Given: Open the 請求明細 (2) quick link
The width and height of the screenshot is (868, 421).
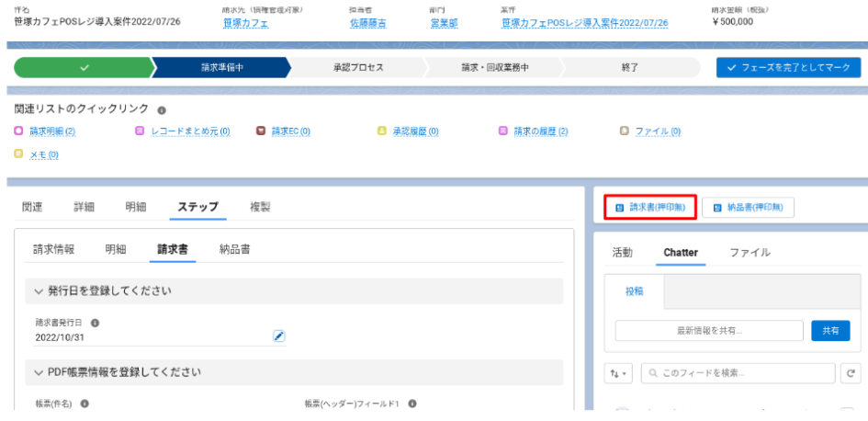Looking at the screenshot, I should (x=51, y=131).
